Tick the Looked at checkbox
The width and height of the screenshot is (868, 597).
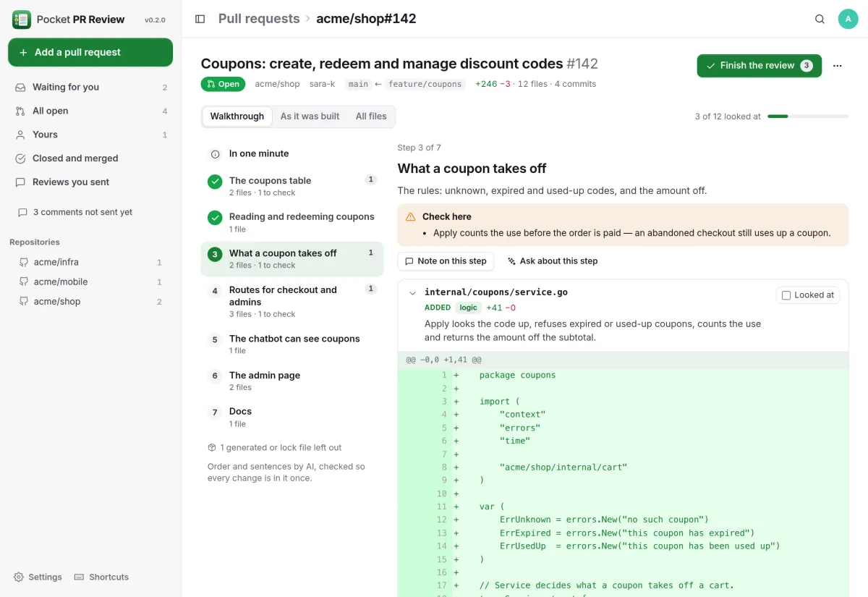coord(786,295)
